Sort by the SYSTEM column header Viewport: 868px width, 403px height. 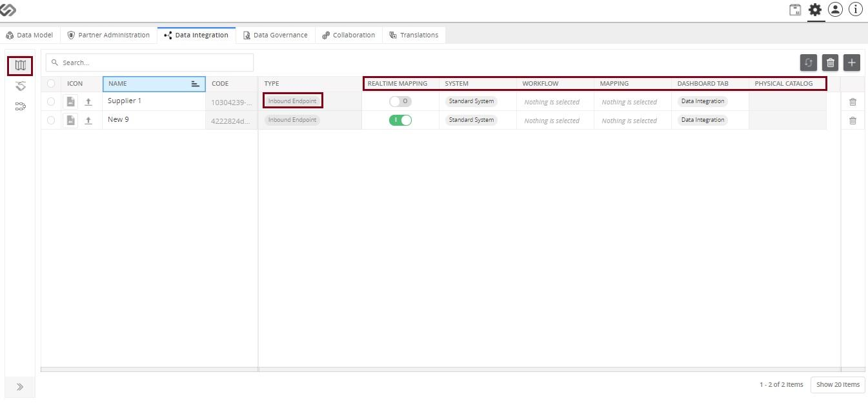click(478, 84)
